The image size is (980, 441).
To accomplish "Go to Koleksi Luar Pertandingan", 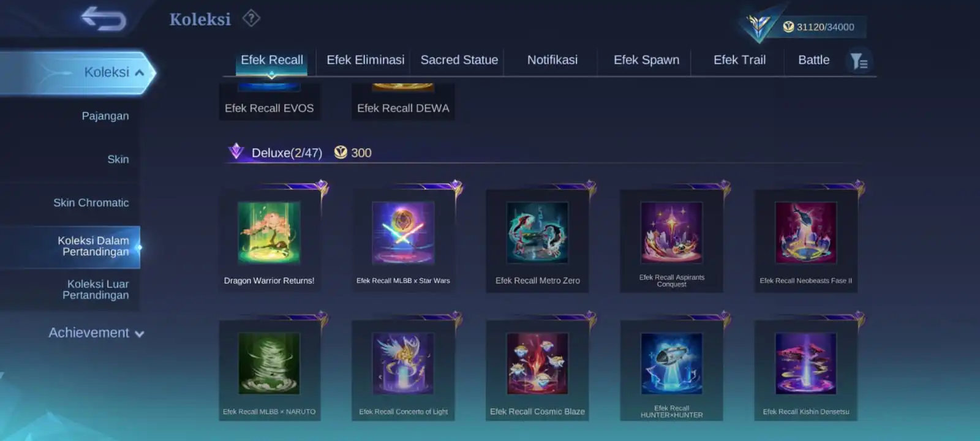I will [96, 289].
